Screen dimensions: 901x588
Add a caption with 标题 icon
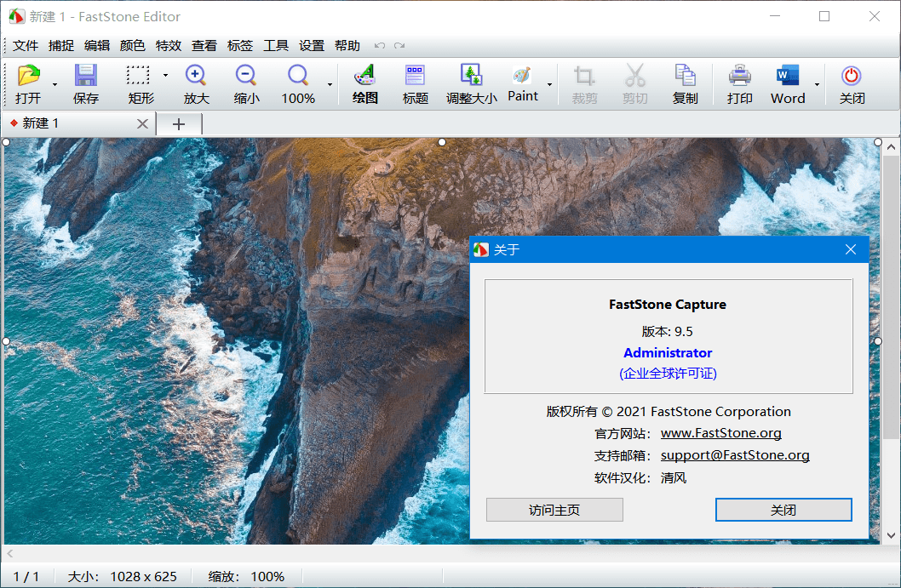tap(415, 84)
